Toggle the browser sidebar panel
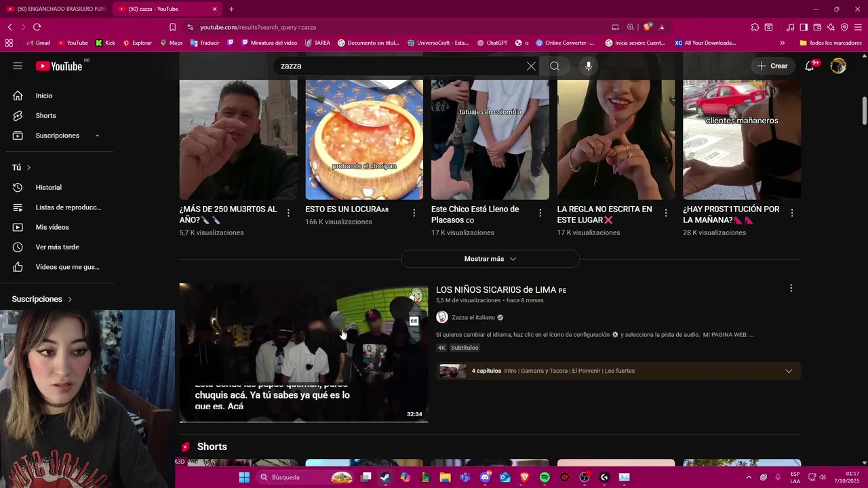Screen dimensions: 868x488 (x=804, y=27)
